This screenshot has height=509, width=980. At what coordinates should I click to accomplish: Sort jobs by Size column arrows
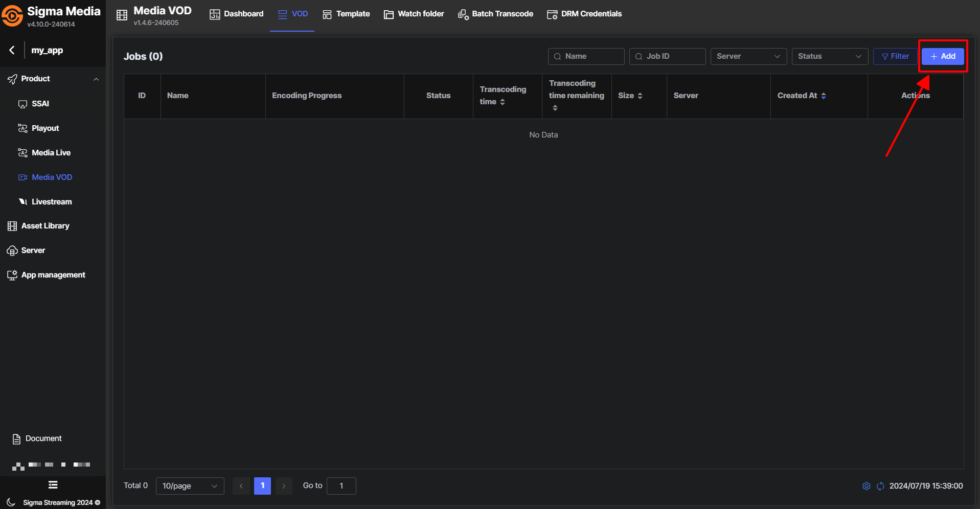point(640,96)
